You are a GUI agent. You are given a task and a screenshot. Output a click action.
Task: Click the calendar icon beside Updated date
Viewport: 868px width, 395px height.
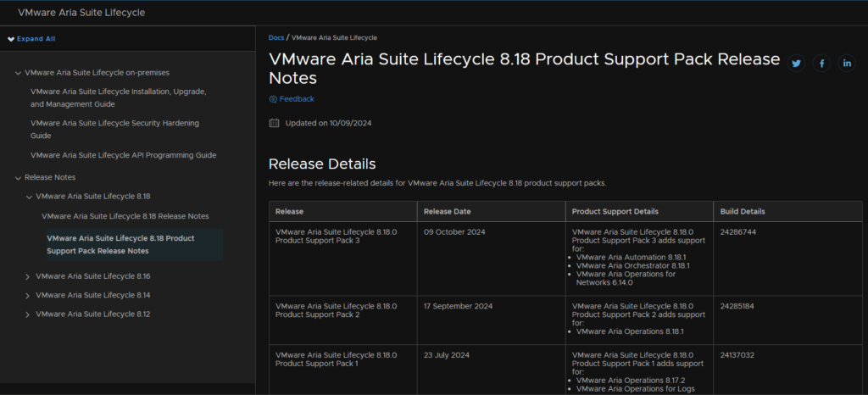click(274, 123)
